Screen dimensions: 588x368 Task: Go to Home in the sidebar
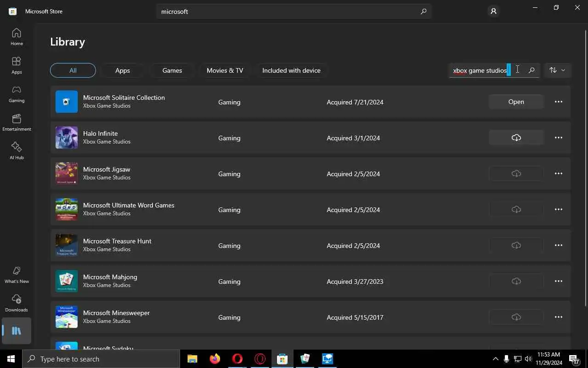[x=17, y=37]
